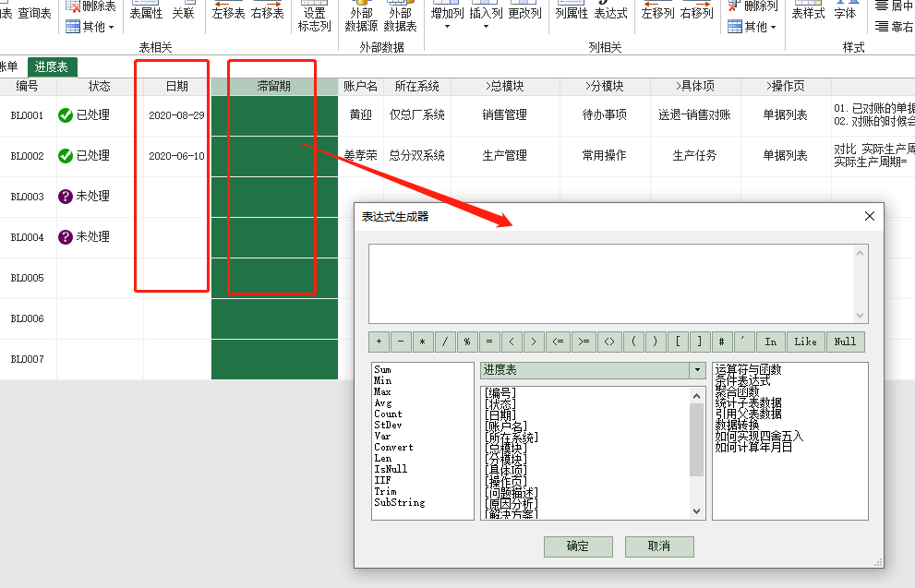
Task: Click into the expression text area
Action: (613, 283)
